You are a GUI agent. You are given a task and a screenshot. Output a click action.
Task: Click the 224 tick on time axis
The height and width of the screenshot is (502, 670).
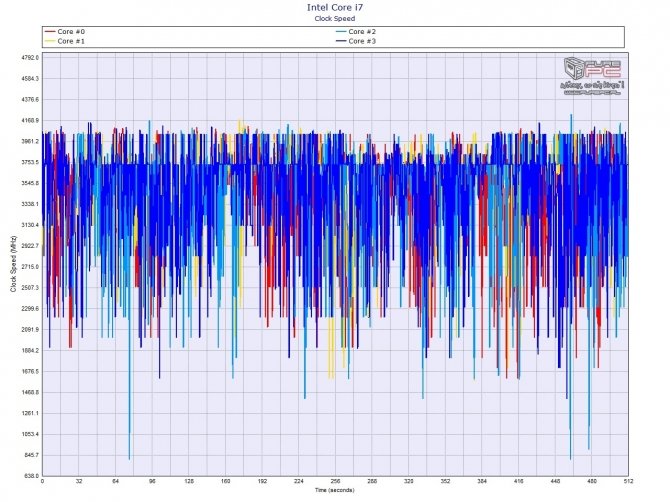point(299,481)
